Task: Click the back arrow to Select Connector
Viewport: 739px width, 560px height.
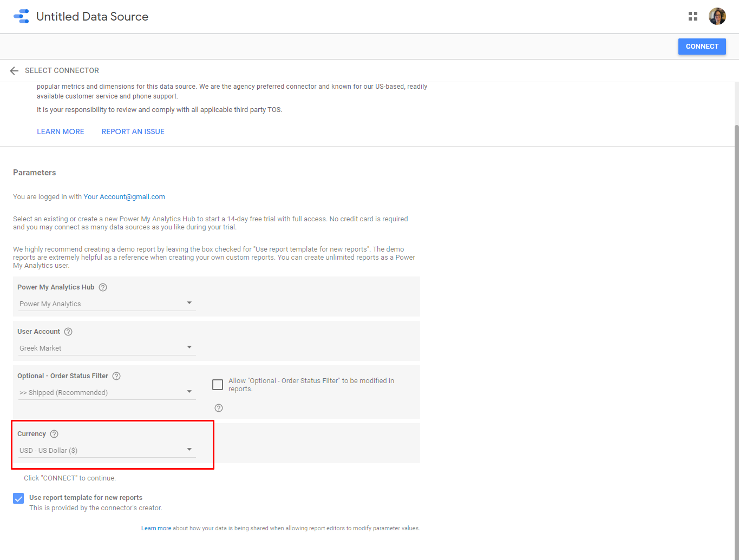Action: coord(15,71)
